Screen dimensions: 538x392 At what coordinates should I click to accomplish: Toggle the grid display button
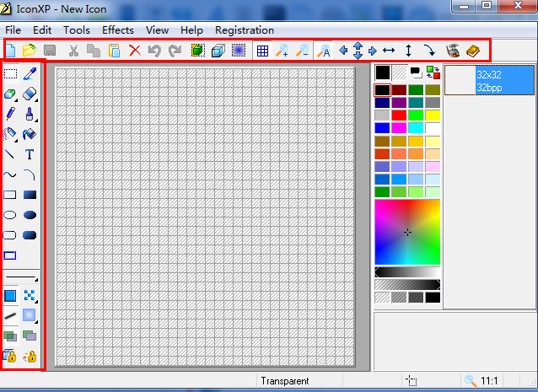click(262, 51)
